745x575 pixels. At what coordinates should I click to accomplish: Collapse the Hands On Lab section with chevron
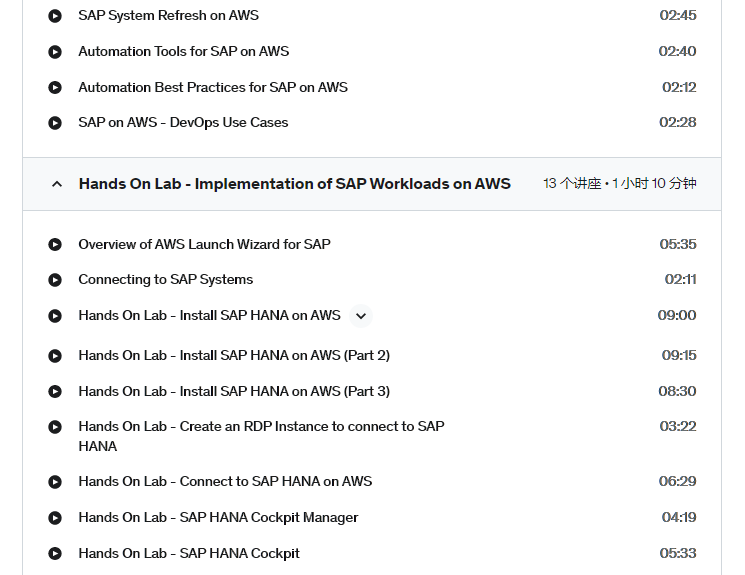[57, 184]
